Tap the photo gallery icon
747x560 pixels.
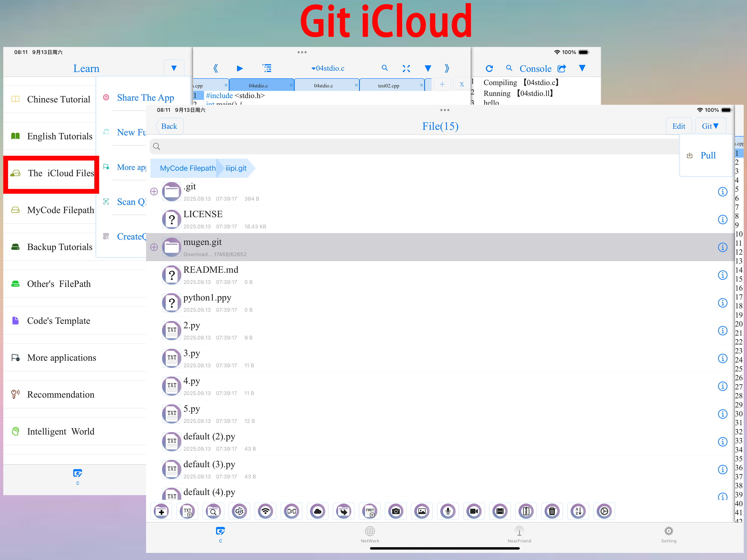pyautogui.click(x=422, y=511)
